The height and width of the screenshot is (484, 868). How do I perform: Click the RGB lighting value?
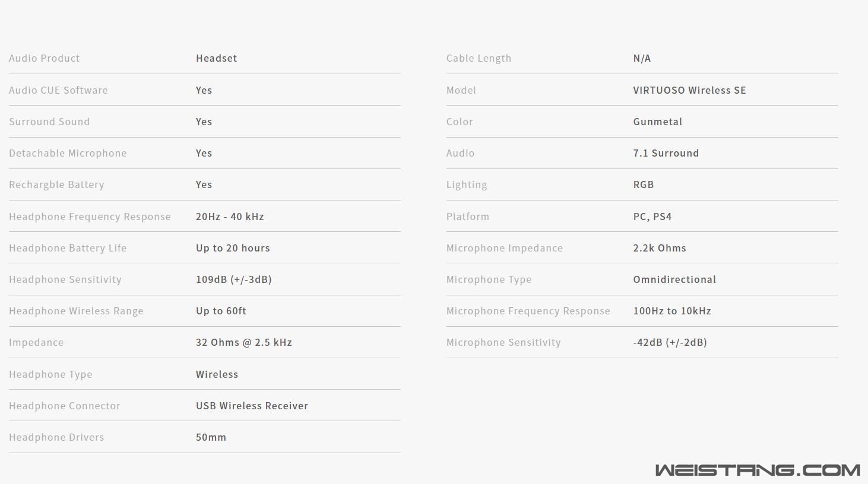click(x=643, y=184)
